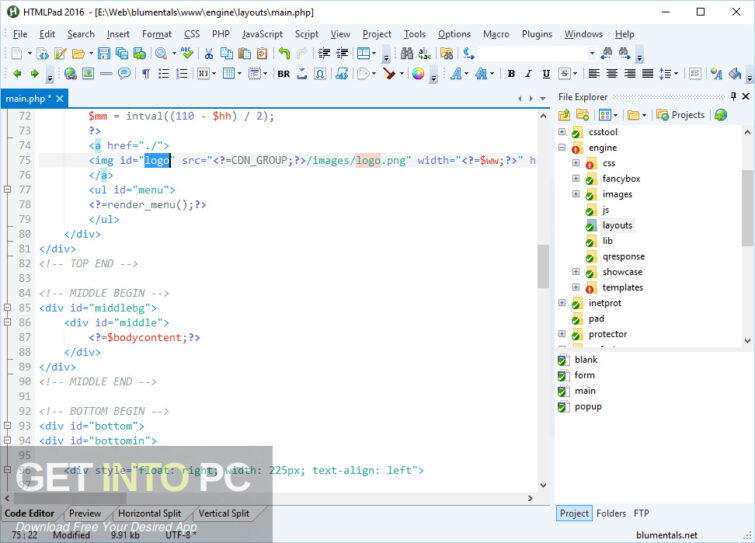This screenshot has height=543, width=755.
Task: Insert a horizontal rule line icon
Action: pos(106,74)
